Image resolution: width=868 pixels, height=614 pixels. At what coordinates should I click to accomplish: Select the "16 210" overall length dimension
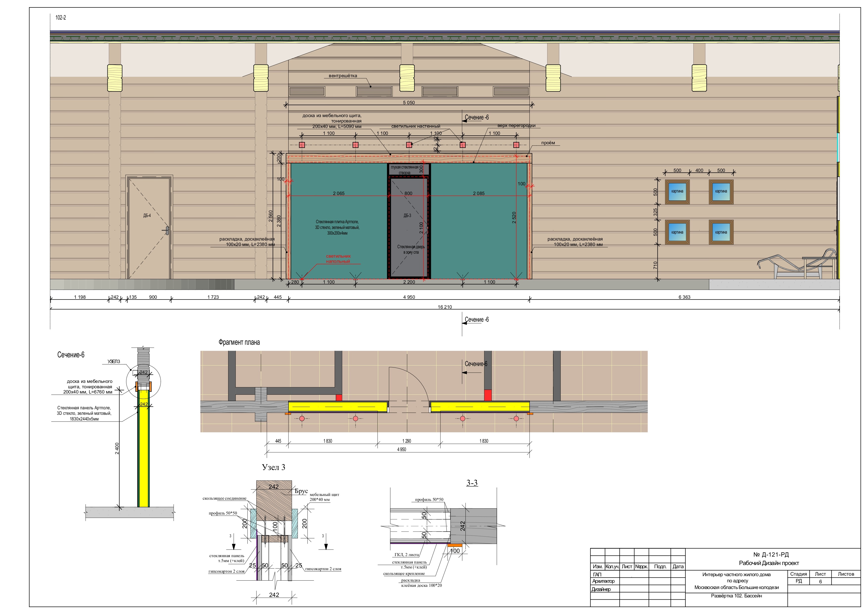tap(445, 307)
